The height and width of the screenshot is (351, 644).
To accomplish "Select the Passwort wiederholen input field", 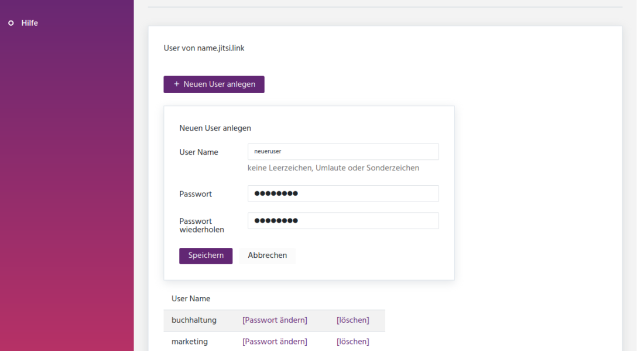I will pyautogui.click(x=342, y=221).
